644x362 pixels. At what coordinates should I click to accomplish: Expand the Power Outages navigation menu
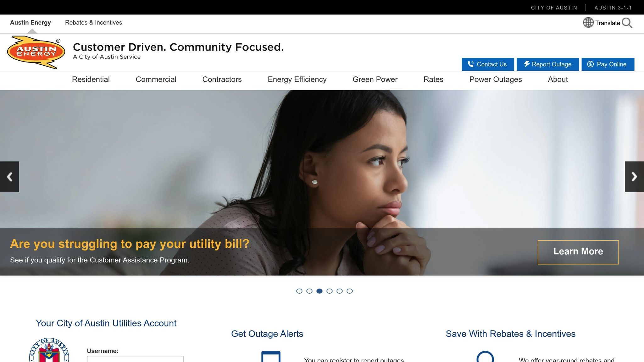496,80
